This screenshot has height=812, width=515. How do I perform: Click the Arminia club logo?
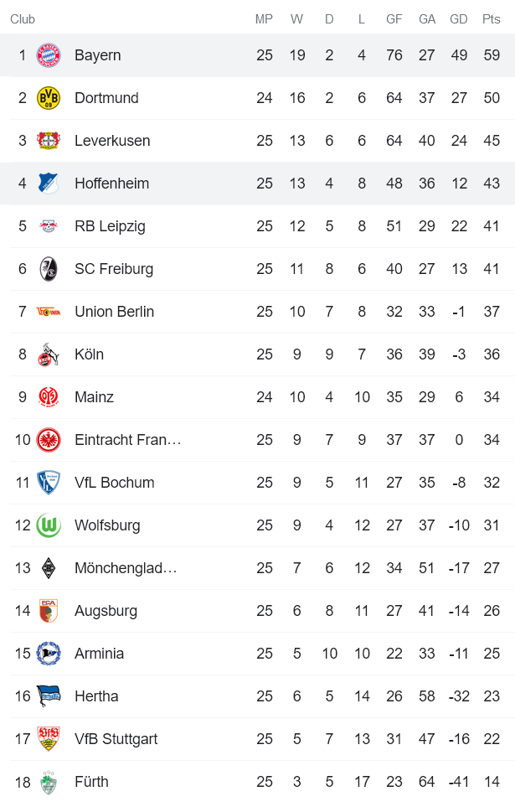pos(49,654)
